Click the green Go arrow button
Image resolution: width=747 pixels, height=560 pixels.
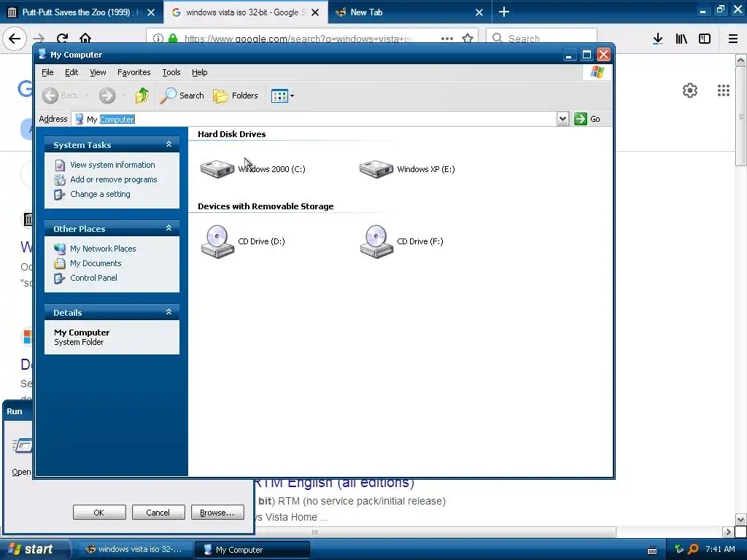pos(580,119)
